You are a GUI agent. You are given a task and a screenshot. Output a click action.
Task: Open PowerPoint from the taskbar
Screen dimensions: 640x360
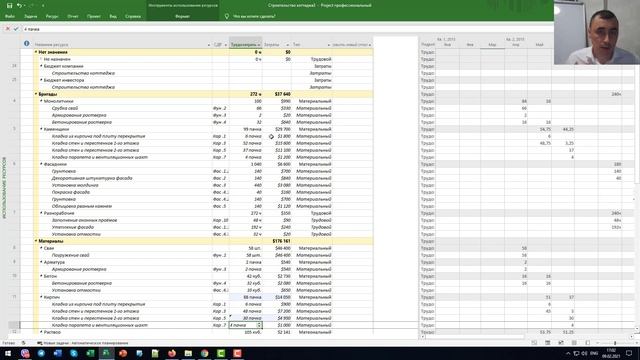[123, 353]
